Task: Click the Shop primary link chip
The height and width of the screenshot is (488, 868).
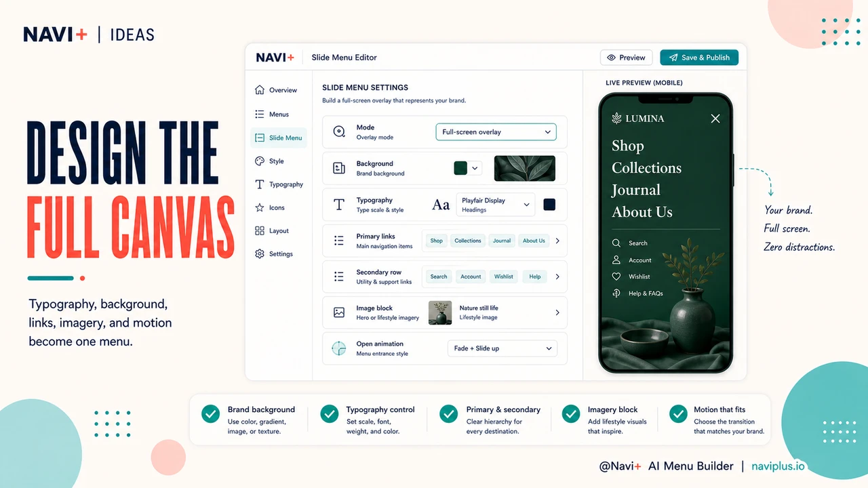Action: point(436,241)
